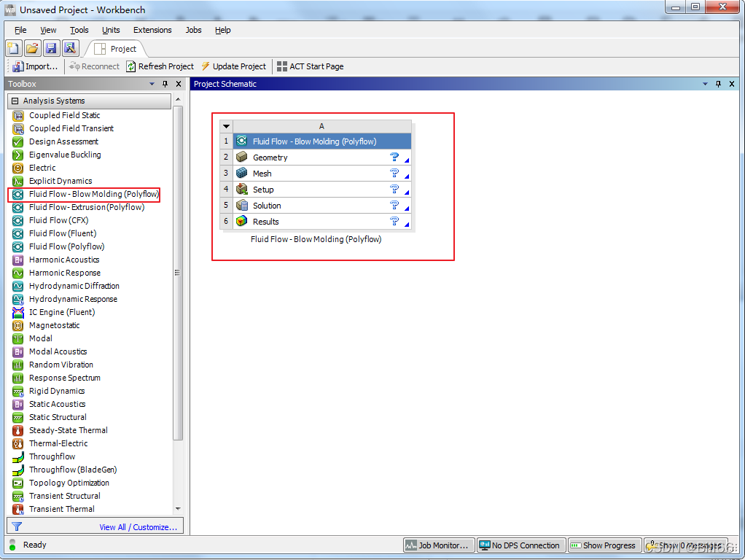This screenshot has width=745, height=560.
Task: Click the Fluid Flow (CFX) icon
Action: (x=17, y=221)
